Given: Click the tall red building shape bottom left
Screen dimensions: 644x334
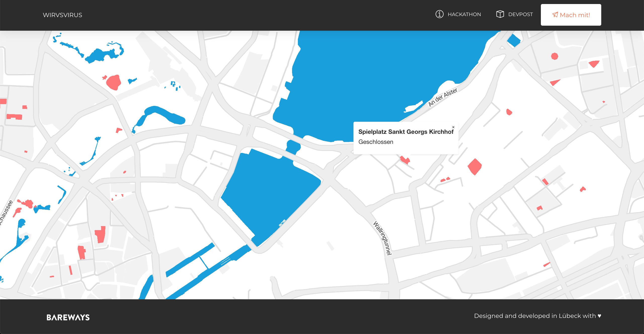Looking at the screenshot, I should (100, 234).
